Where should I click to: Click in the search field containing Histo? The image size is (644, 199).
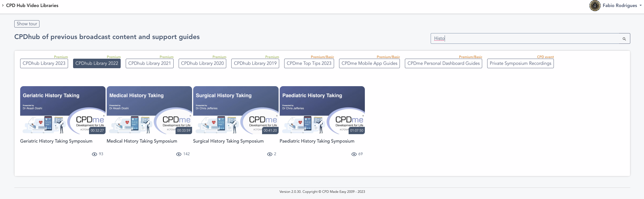pyautogui.click(x=530, y=38)
